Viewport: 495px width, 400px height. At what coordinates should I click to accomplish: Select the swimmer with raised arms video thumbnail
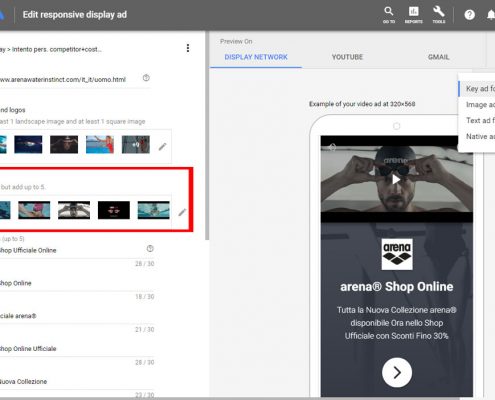tap(74, 210)
